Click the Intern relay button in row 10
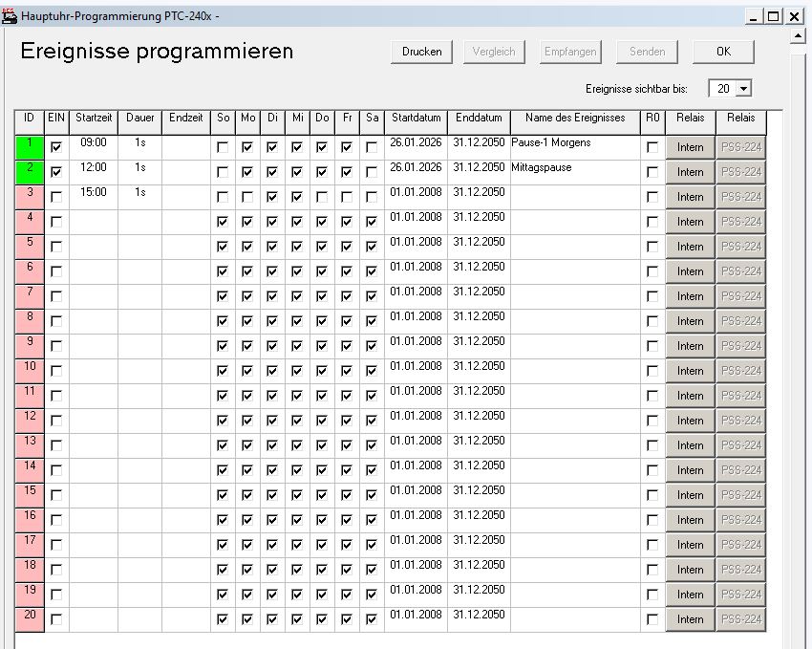The height and width of the screenshot is (649, 812). pos(690,371)
